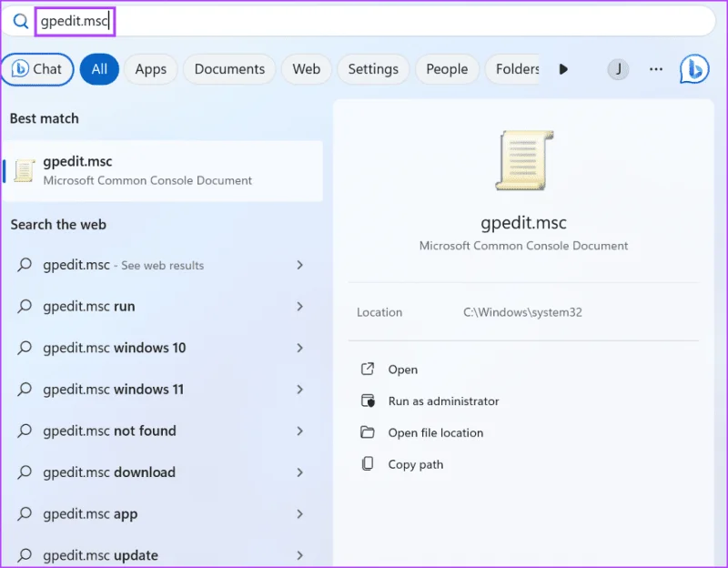Click Open in the preview pane
This screenshot has width=728, height=568.
click(402, 370)
